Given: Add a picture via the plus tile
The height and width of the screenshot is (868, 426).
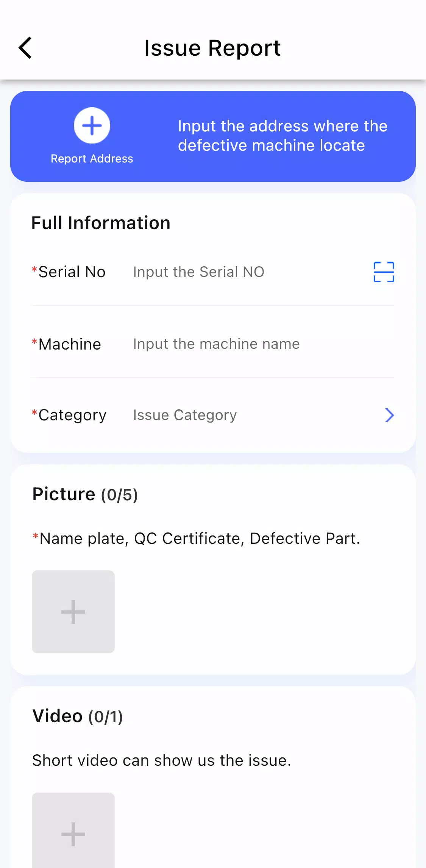Looking at the screenshot, I should tap(73, 612).
